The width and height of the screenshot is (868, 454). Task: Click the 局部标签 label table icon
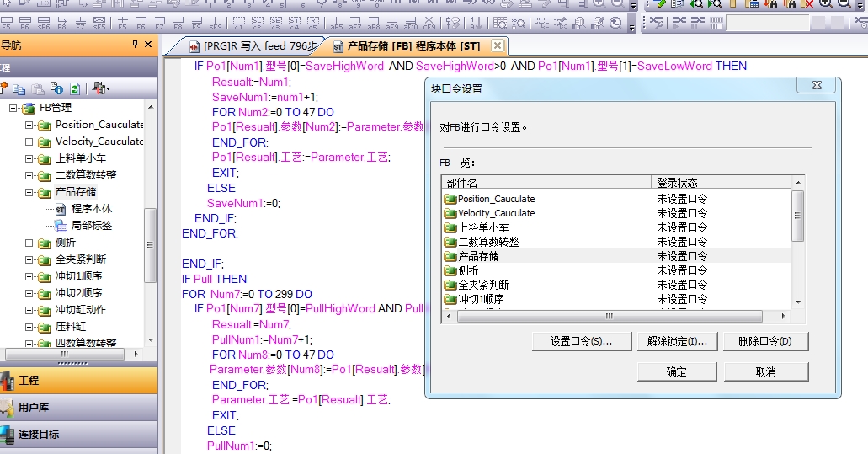point(61,226)
